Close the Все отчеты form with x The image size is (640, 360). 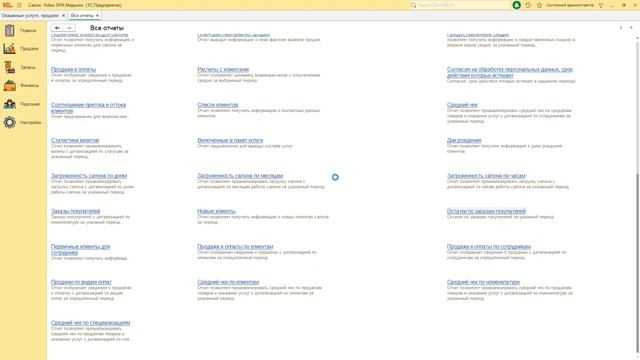(x=631, y=28)
